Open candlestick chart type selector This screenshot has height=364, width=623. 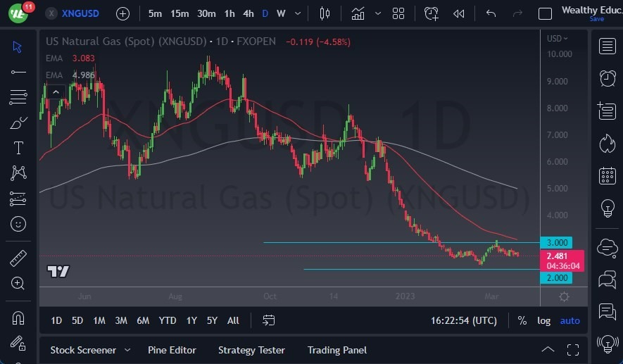click(325, 13)
